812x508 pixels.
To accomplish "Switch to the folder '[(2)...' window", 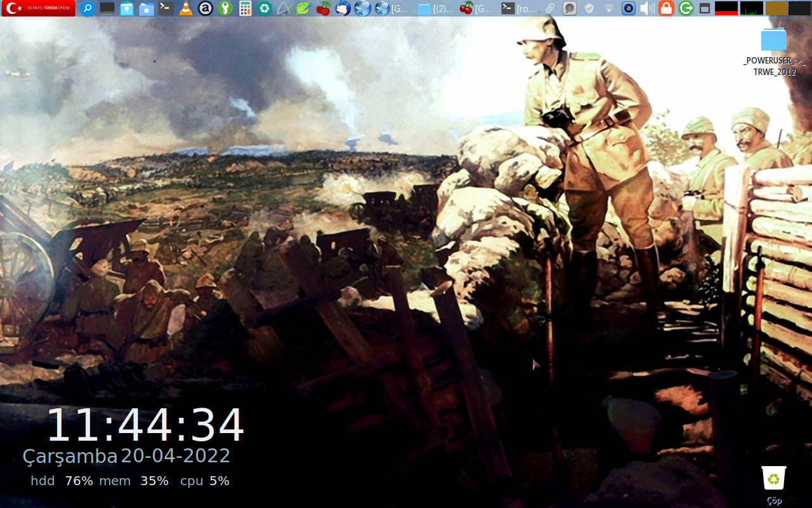I will [435, 8].
